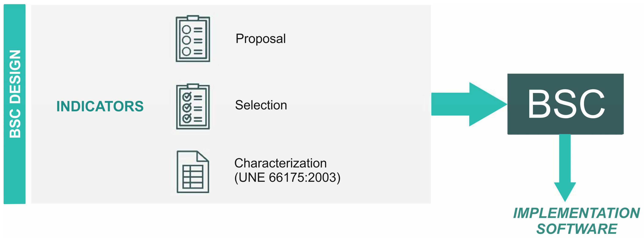The height and width of the screenshot is (238, 644).
Task: Click the folded corner of the document icon
Action: click(202, 156)
